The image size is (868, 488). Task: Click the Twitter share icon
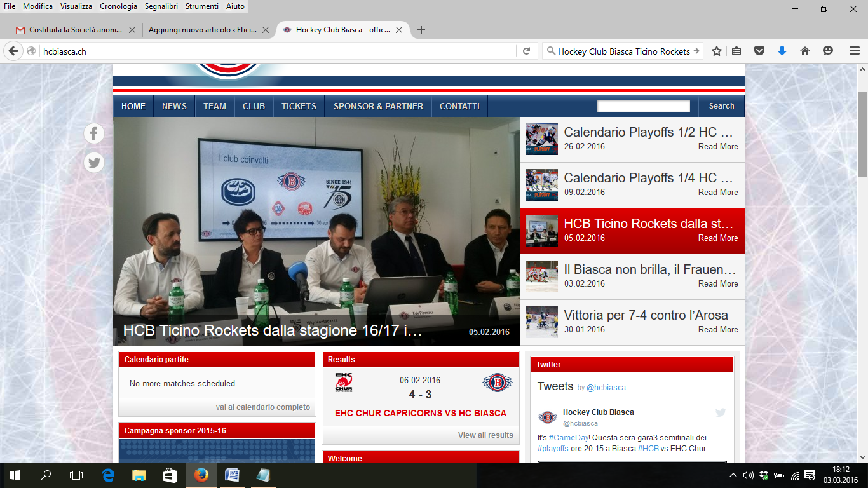coord(94,163)
